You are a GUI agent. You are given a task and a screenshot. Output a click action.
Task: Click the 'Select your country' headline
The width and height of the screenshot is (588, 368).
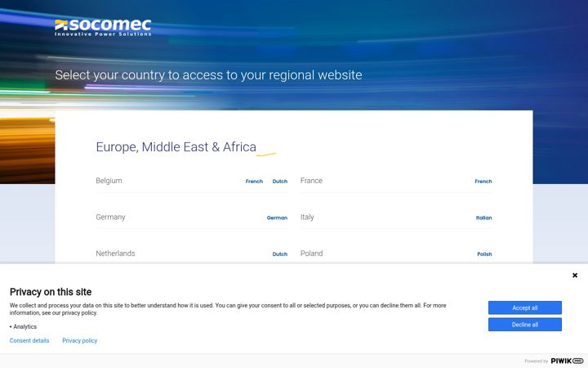tap(208, 75)
